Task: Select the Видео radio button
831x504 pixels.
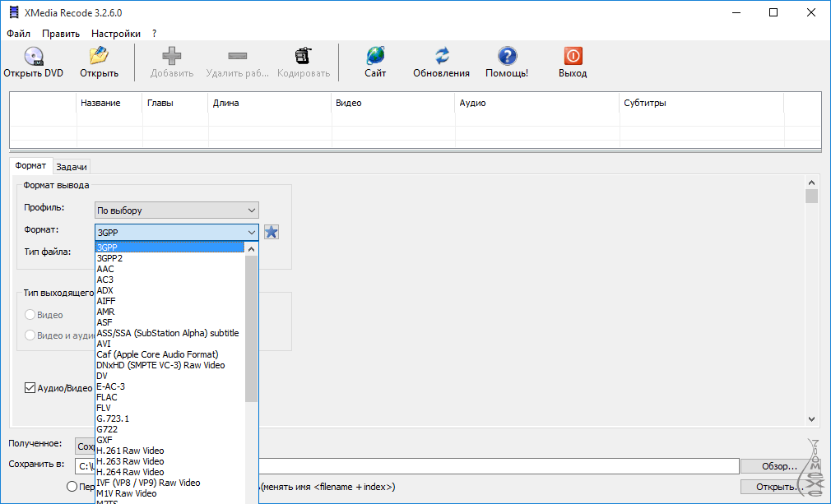Action: point(30,314)
